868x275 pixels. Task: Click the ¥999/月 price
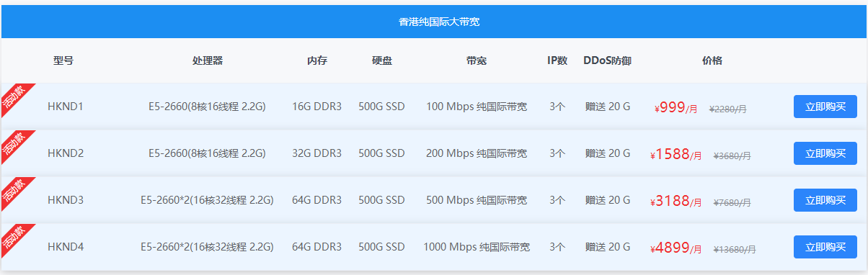pyautogui.click(x=676, y=108)
